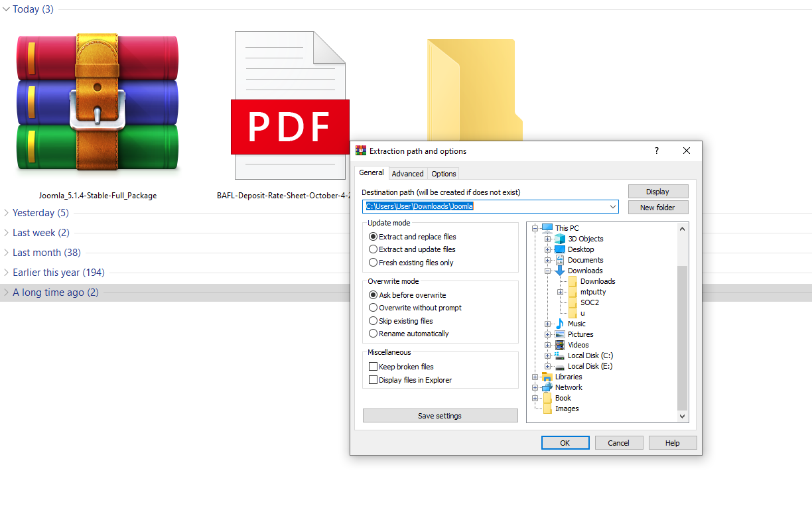812x508 pixels.
Task: Click the Pictures icon in folder tree
Action: (560, 334)
